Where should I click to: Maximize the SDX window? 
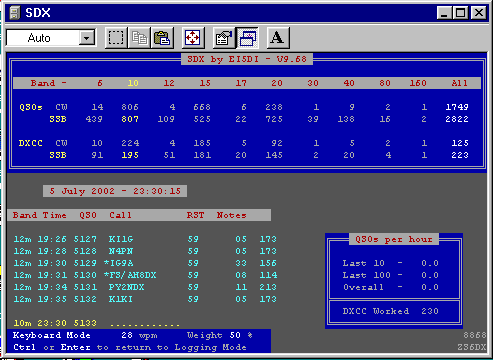tap(461, 13)
